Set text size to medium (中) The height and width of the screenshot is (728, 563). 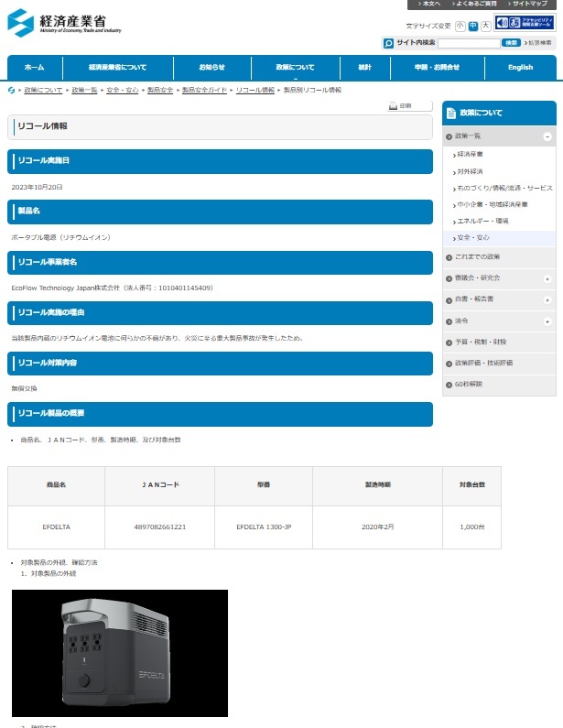pos(473,26)
